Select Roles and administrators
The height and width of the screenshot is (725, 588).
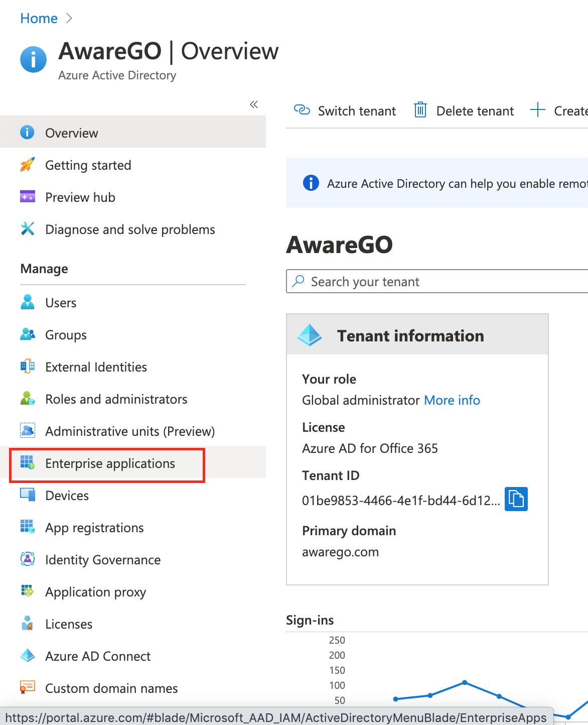click(x=116, y=399)
